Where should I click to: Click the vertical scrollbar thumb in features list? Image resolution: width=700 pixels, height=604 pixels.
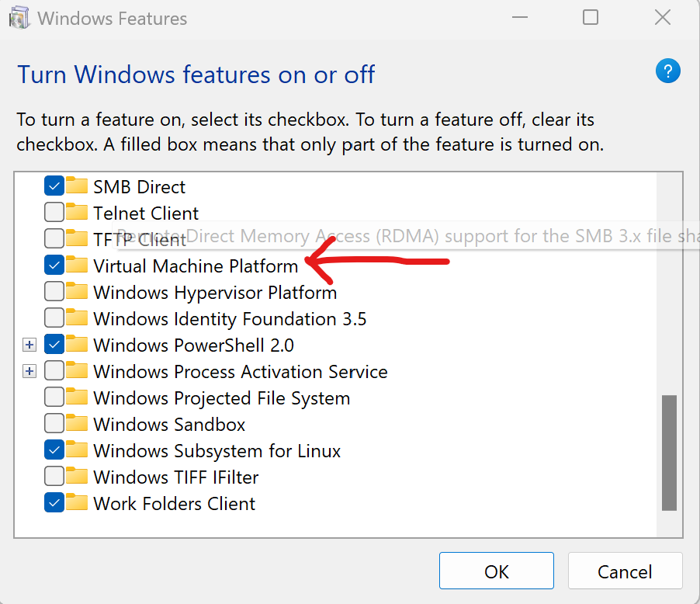tap(668, 453)
